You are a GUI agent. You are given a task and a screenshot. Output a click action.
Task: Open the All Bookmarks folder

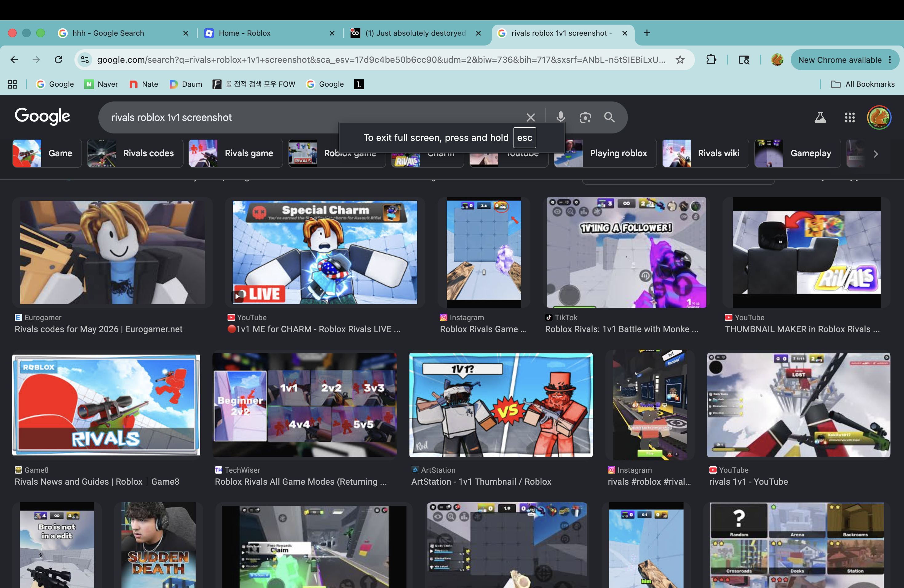(x=862, y=84)
